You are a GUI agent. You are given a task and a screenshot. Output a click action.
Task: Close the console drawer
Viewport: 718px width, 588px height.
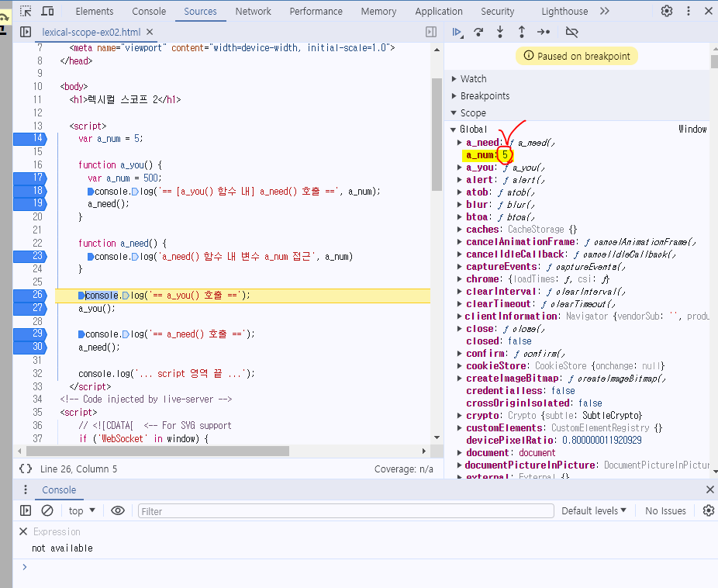pyautogui.click(x=709, y=489)
